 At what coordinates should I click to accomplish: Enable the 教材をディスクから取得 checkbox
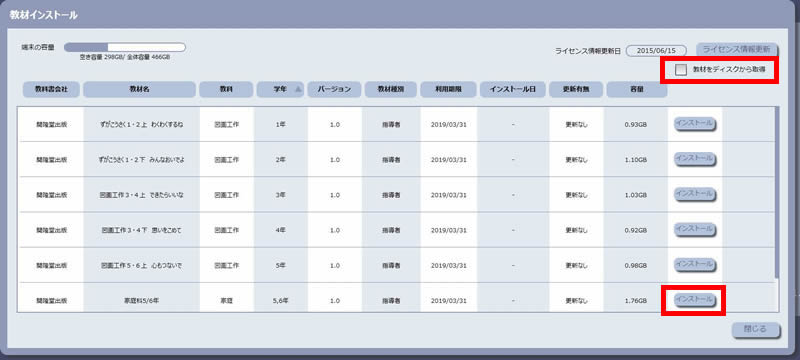pyautogui.click(x=681, y=69)
